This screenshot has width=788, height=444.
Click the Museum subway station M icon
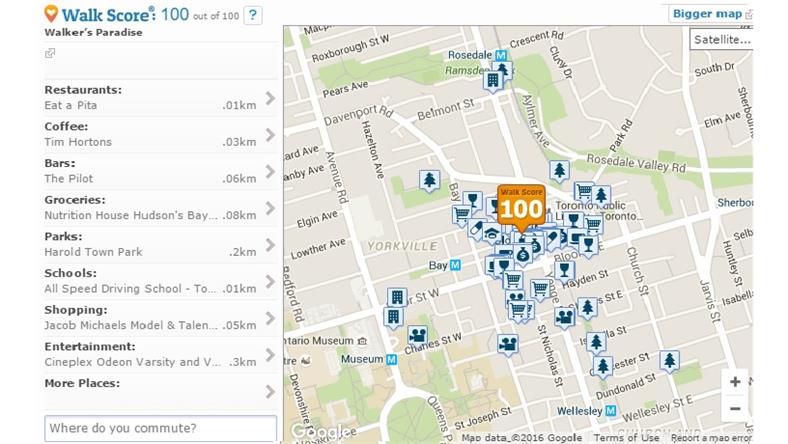(x=391, y=359)
